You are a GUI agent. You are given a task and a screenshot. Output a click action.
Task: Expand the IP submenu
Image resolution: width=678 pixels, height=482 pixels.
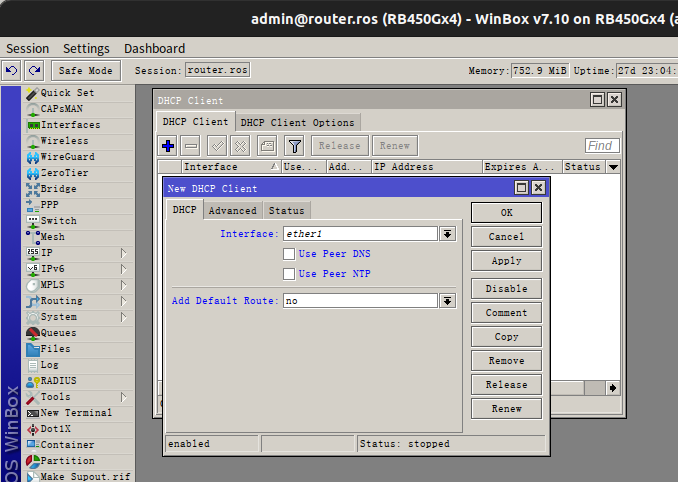124,253
